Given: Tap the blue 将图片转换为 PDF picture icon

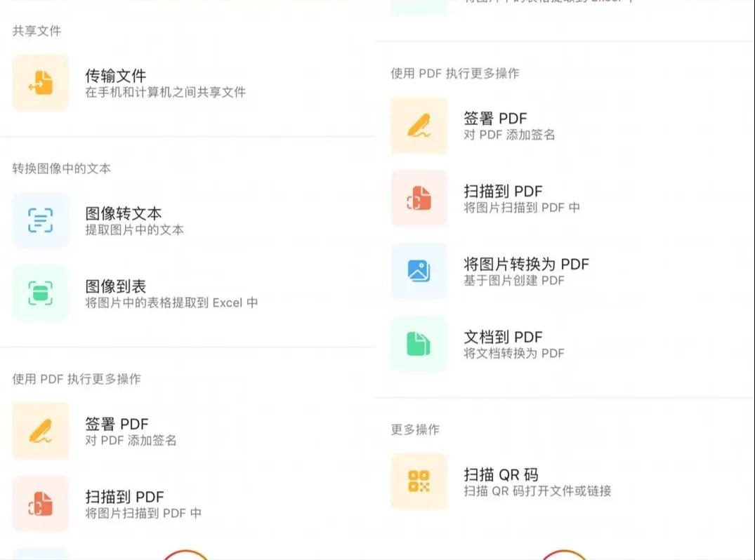Looking at the screenshot, I should tap(419, 272).
